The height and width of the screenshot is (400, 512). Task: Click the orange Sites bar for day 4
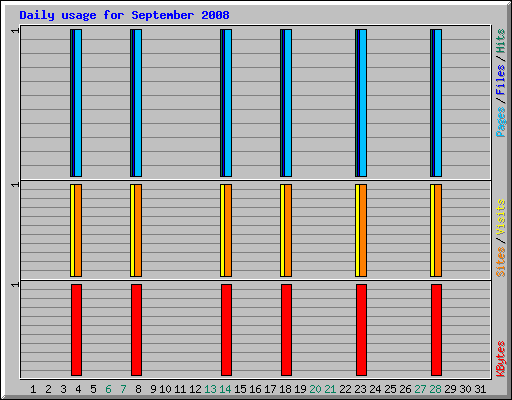tap(78, 230)
